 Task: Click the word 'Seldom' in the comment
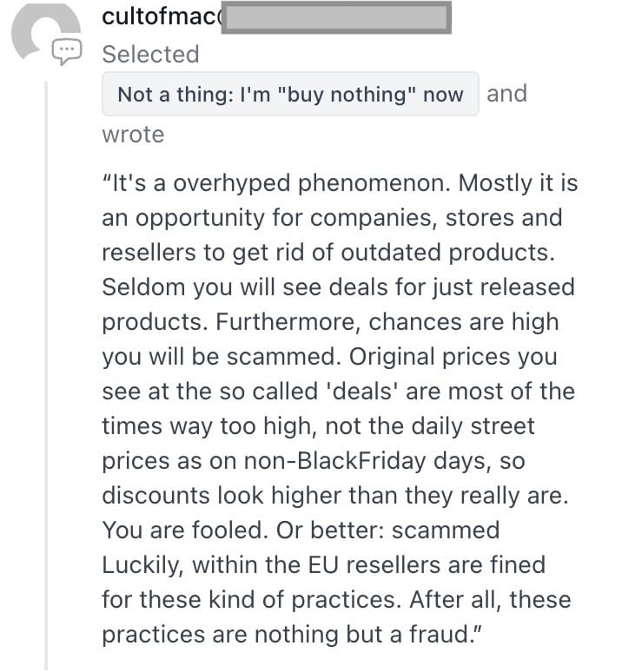click(143, 287)
